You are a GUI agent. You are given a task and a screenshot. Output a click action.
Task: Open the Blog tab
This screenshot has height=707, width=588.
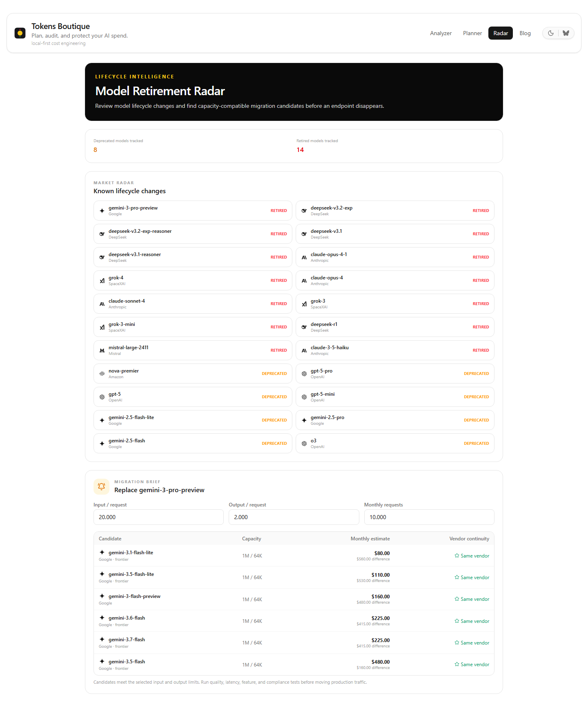pos(525,33)
